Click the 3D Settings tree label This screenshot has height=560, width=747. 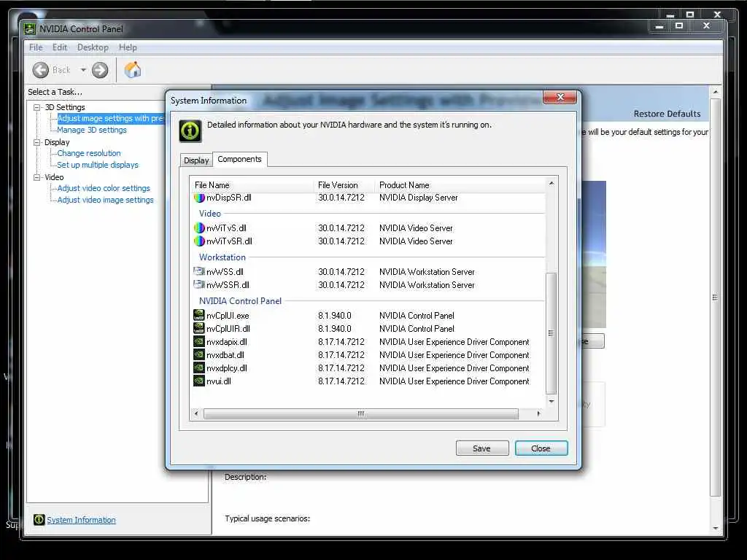pyautogui.click(x=65, y=107)
